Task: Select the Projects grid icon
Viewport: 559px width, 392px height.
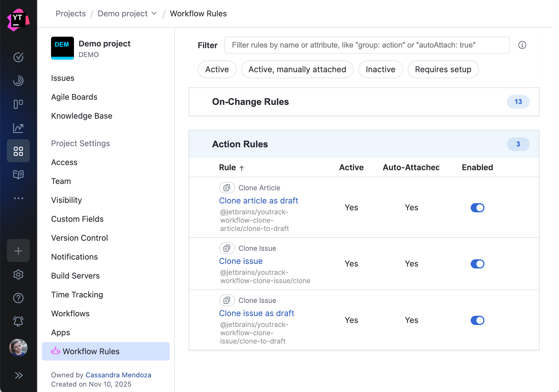Action: coord(18,151)
